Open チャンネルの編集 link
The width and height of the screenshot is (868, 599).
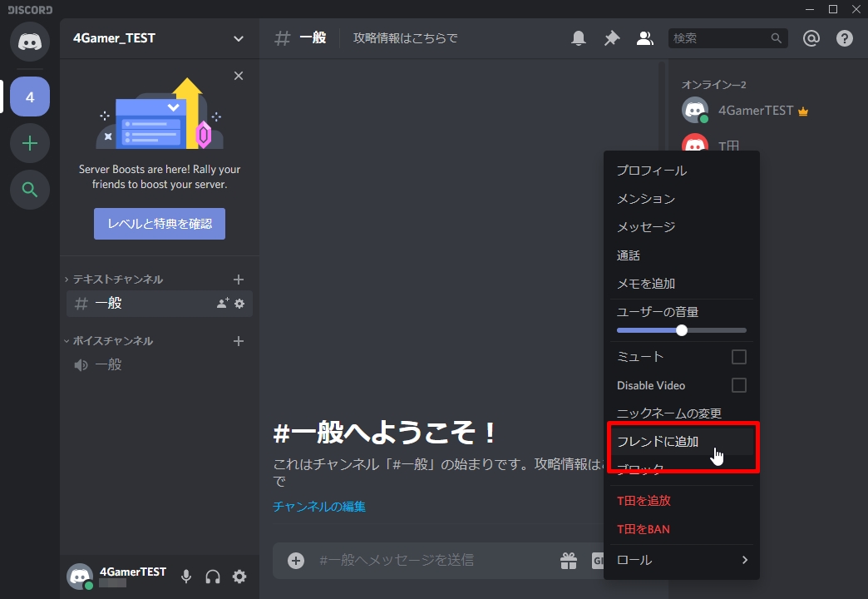coord(319,507)
